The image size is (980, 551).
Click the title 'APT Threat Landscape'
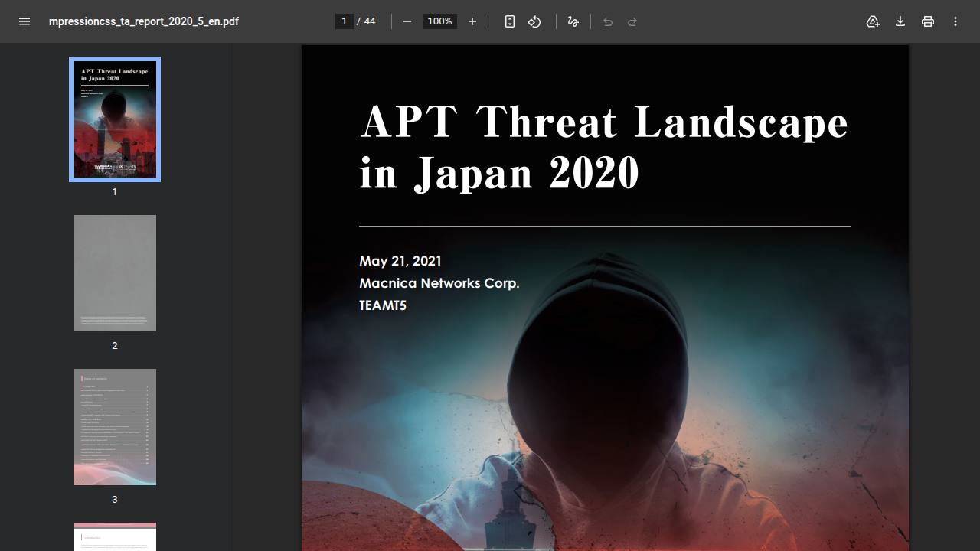point(604,122)
